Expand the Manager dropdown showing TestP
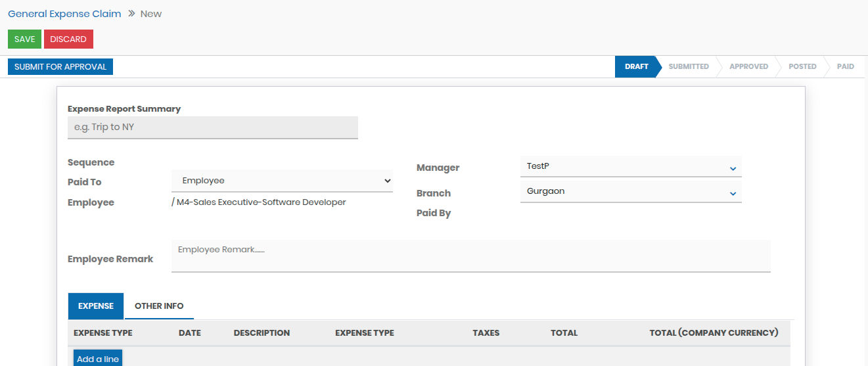Screen dimensions: 868x366 pos(630,167)
